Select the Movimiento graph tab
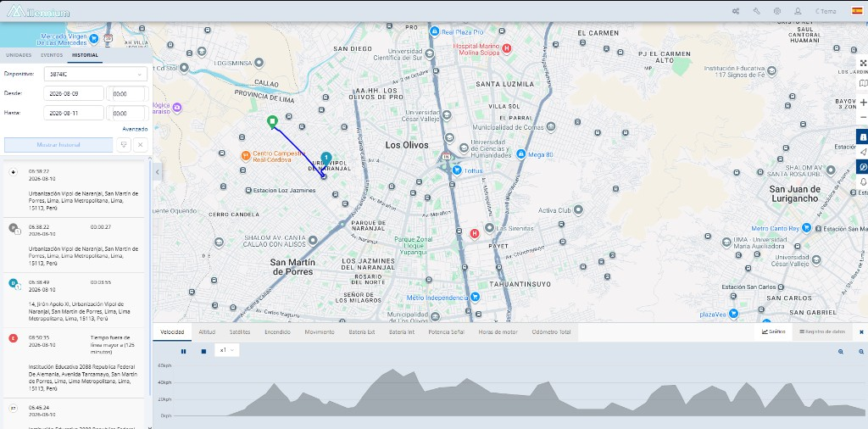This screenshot has height=429, width=868. point(320,332)
